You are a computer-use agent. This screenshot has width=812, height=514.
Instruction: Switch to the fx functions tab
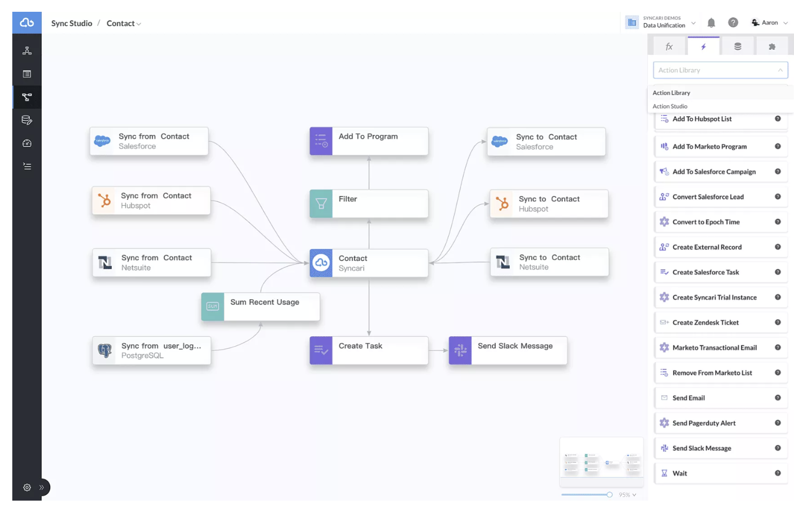click(669, 47)
